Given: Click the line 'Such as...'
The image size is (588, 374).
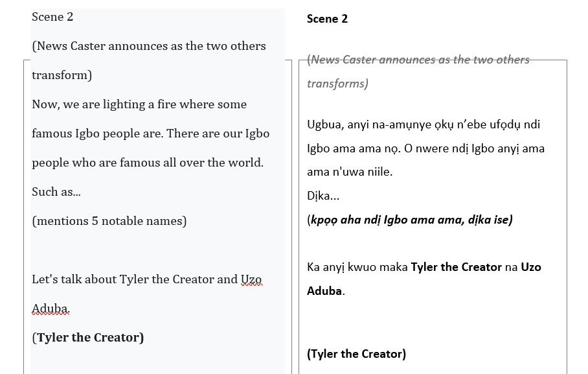Looking at the screenshot, I should click(56, 192).
